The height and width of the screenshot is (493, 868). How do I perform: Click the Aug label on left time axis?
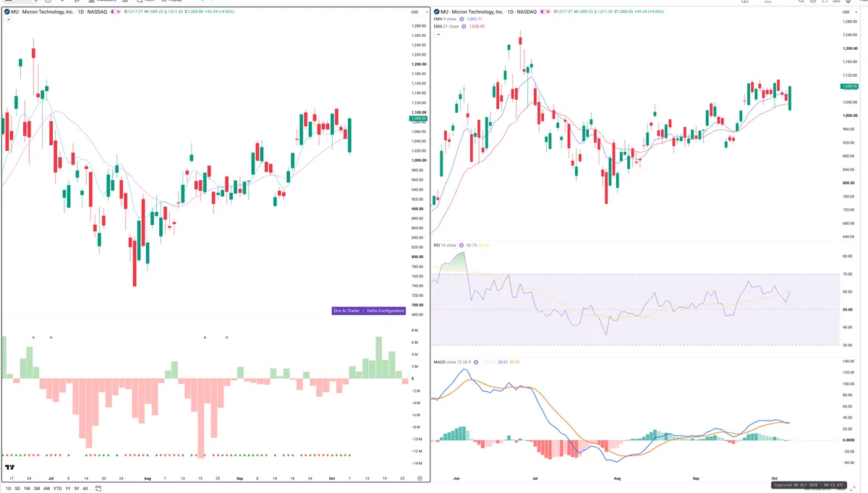[x=148, y=479]
